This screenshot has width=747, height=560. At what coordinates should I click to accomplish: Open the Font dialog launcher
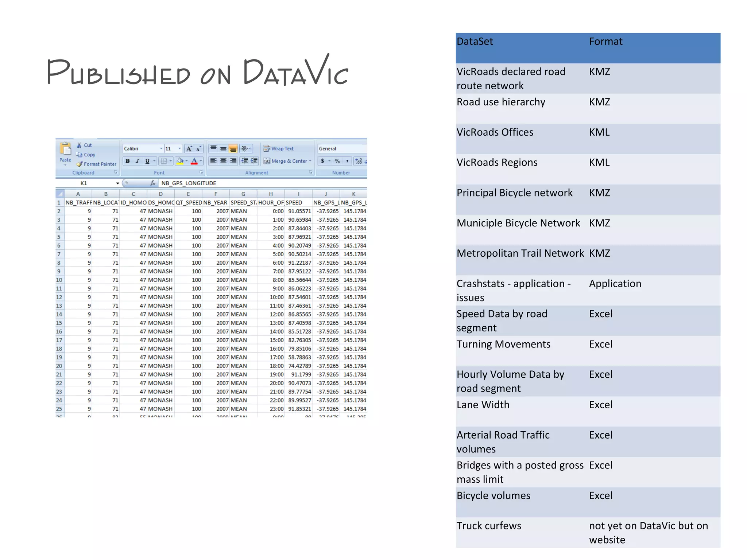[x=201, y=172]
